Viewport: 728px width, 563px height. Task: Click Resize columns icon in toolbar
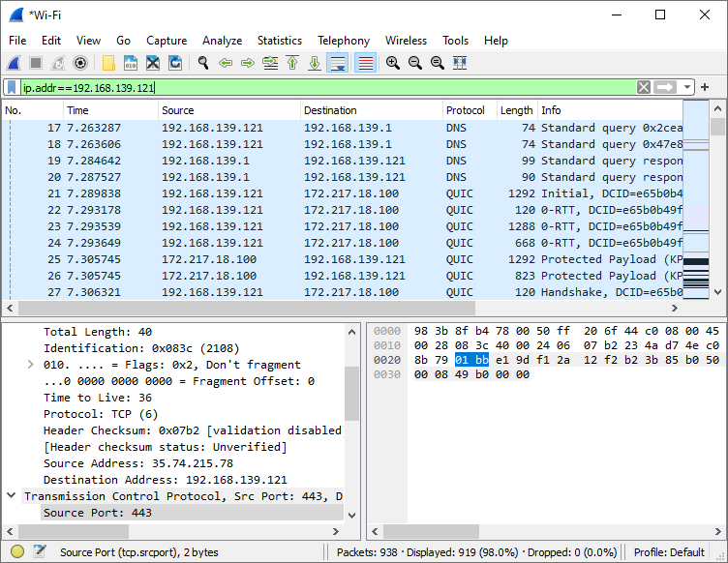click(459, 63)
